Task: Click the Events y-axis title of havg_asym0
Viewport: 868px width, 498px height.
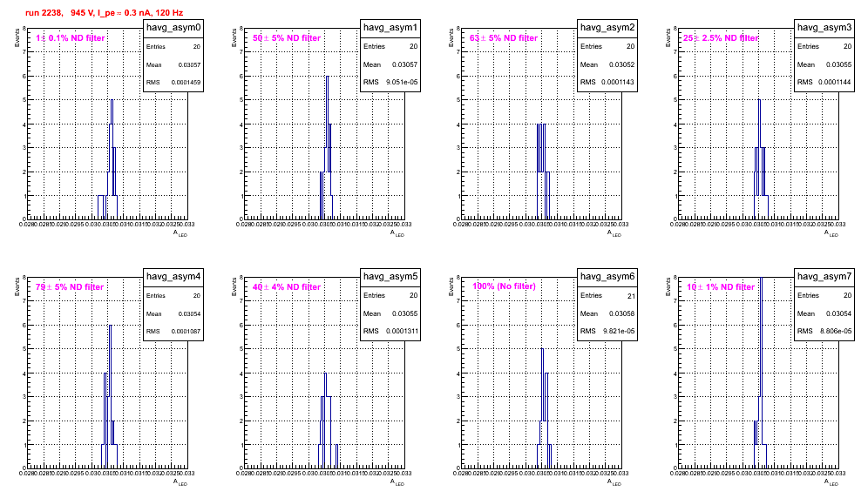Action: click(x=17, y=37)
